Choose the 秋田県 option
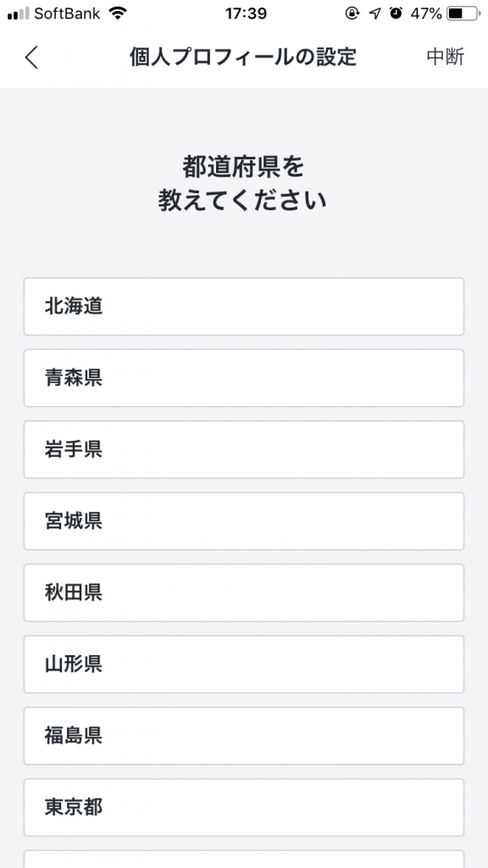Image resolution: width=488 pixels, height=868 pixels. pos(244,593)
